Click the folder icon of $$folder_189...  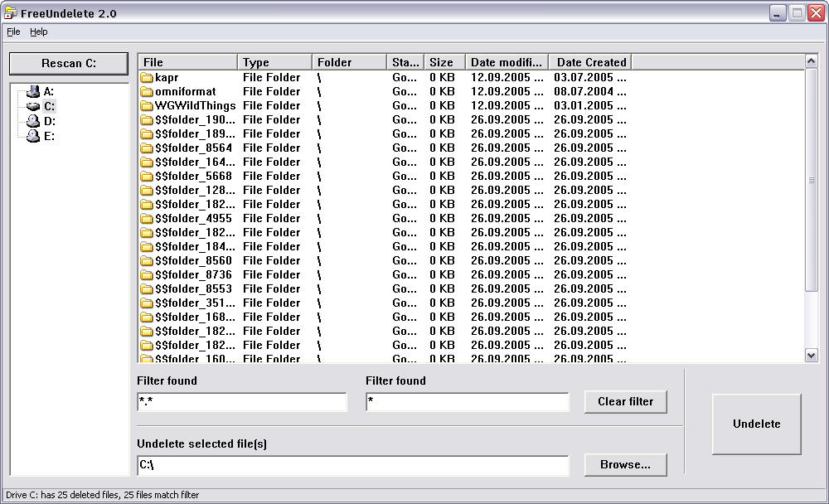pyautogui.click(x=147, y=134)
